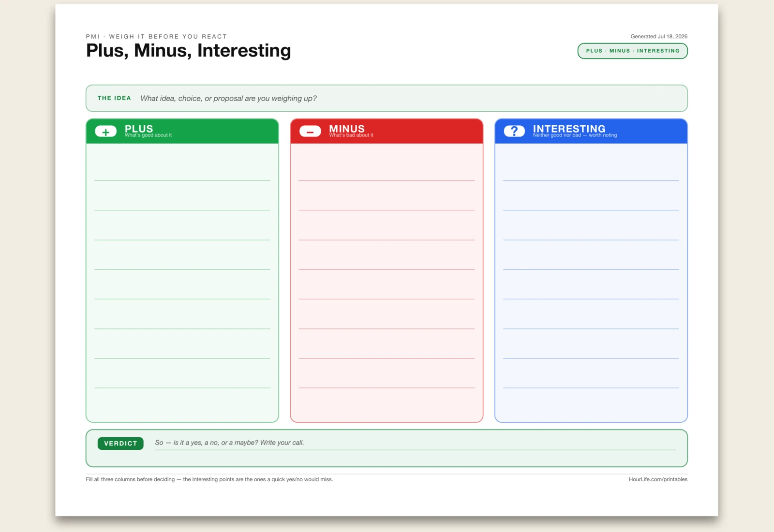Click the PLUS · MINUS · INTERESTING pill badge
The height and width of the screenshot is (532, 774).
pos(632,51)
